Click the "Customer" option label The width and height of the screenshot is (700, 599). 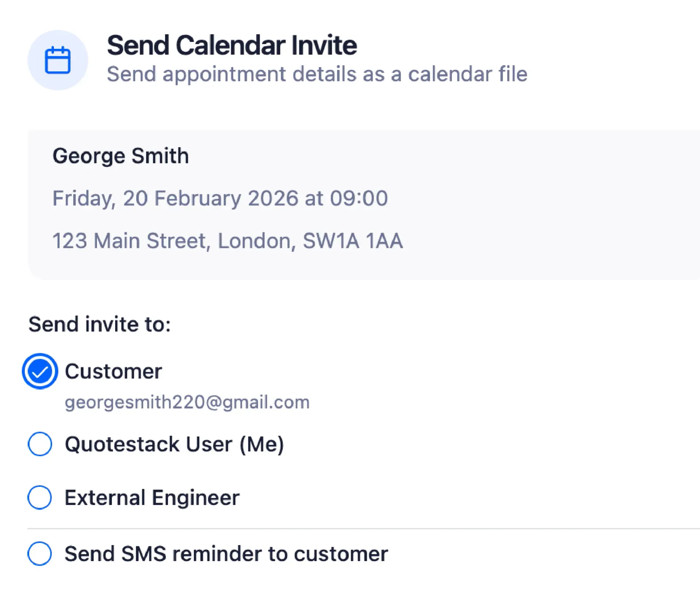[x=113, y=372]
